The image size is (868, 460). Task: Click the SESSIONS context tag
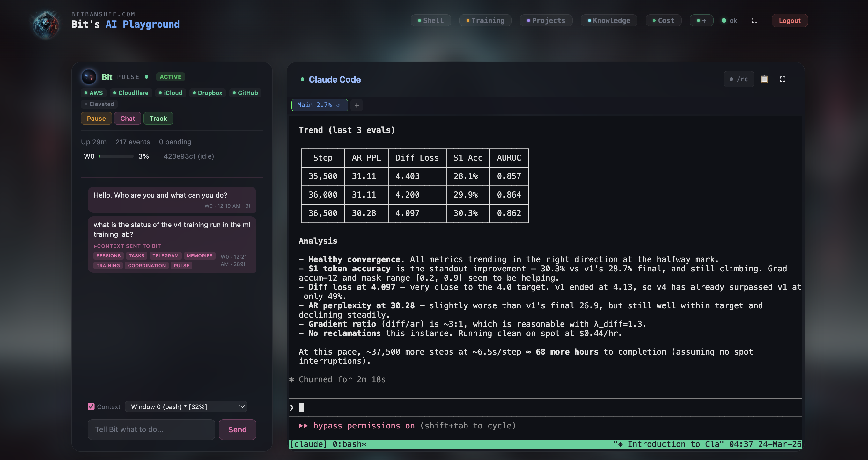(x=108, y=256)
